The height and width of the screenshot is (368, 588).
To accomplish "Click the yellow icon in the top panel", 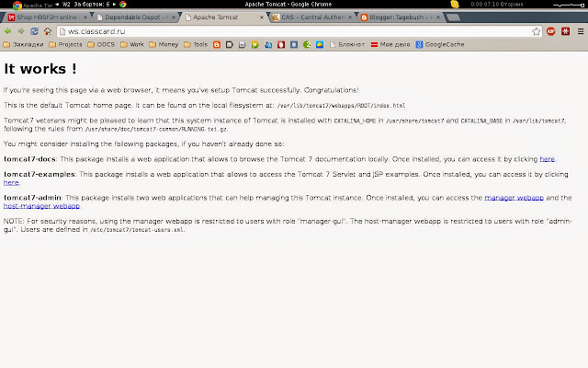I will tap(455, 4).
